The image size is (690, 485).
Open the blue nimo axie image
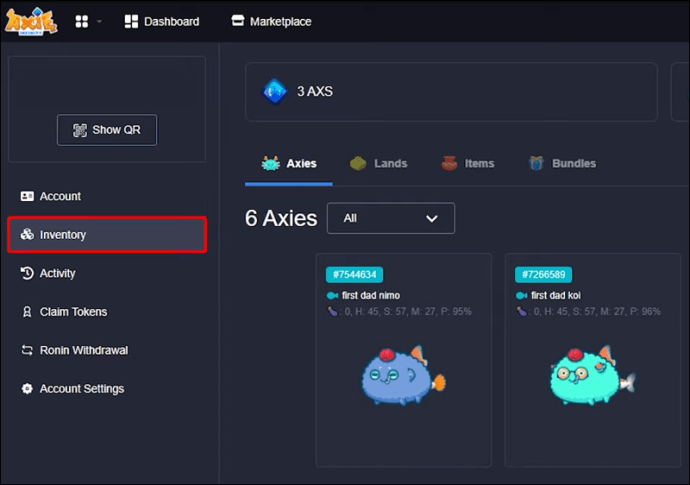403,375
